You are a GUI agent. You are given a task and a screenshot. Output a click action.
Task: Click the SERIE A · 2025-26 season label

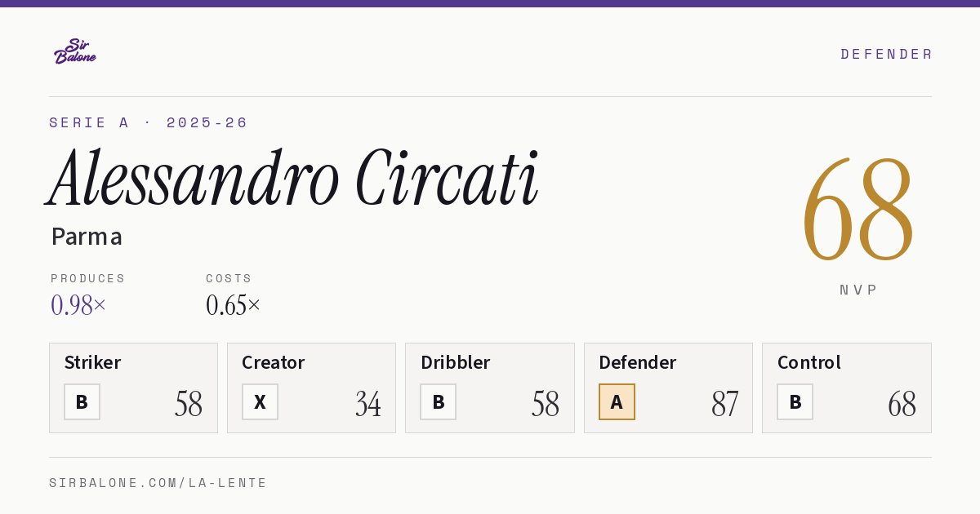149,122
